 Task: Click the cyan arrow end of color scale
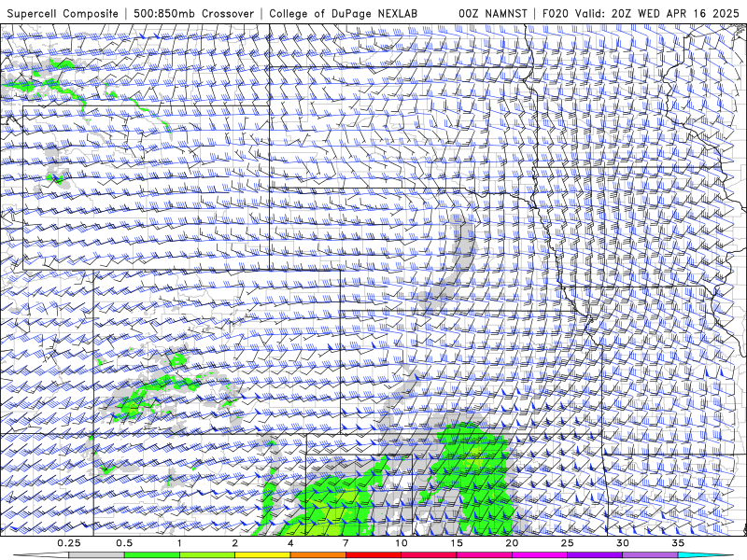706,555
